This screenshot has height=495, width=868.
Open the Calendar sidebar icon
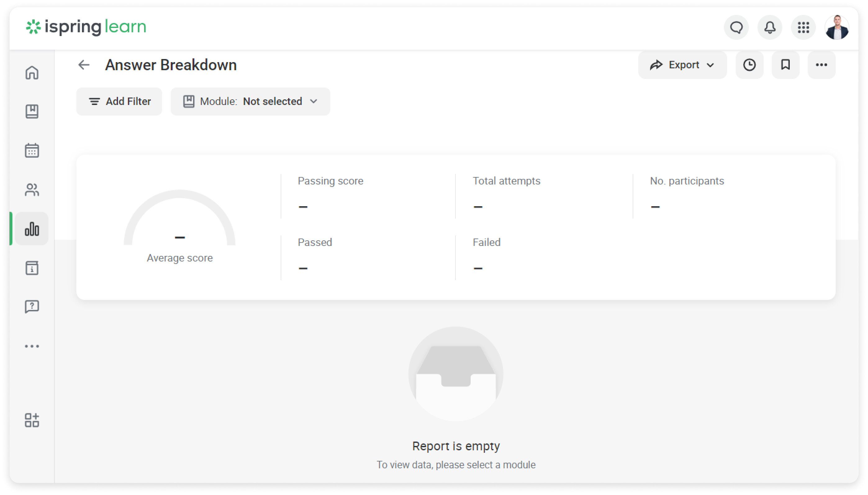pyautogui.click(x=32, y=150)
